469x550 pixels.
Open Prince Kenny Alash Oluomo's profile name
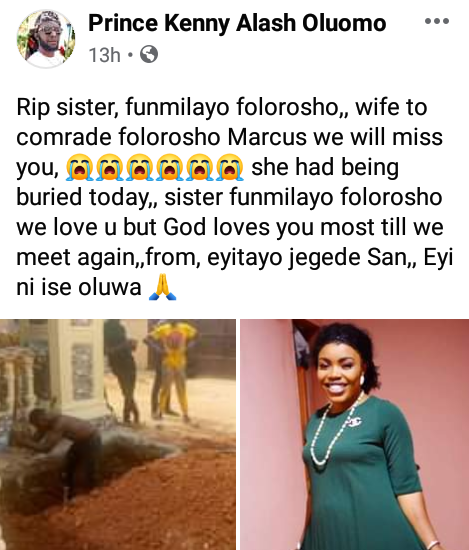(237, 24)
